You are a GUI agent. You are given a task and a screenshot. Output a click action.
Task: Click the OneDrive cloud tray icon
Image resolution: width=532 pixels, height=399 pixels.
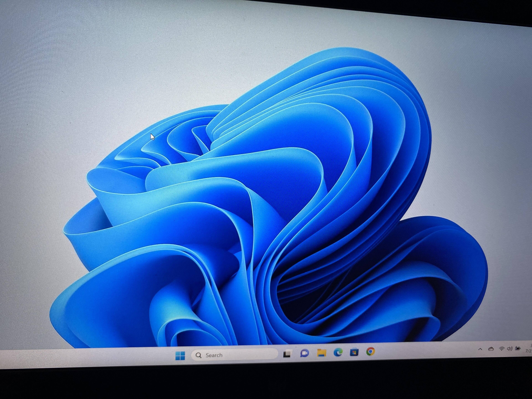click(491, 349)
